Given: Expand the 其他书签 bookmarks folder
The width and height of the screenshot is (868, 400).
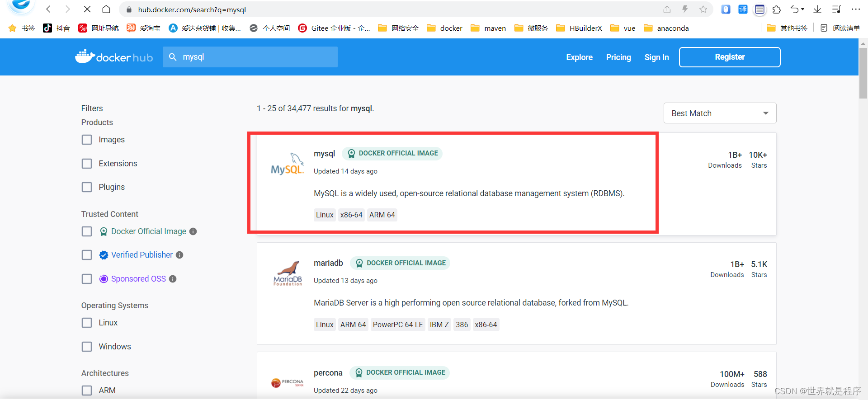Looking at the screenshot, I should (787, 28).
